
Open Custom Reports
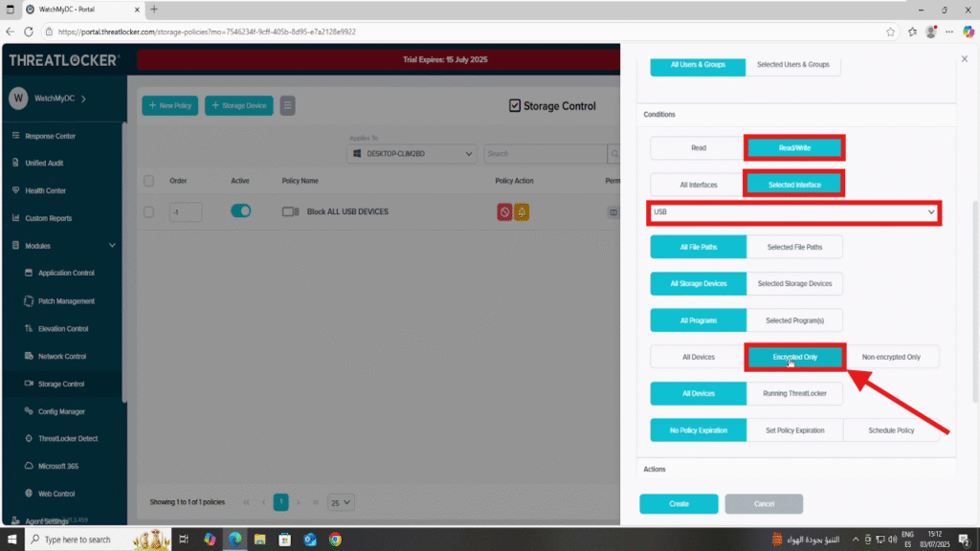pyautogui.click(x=48, y=218)
